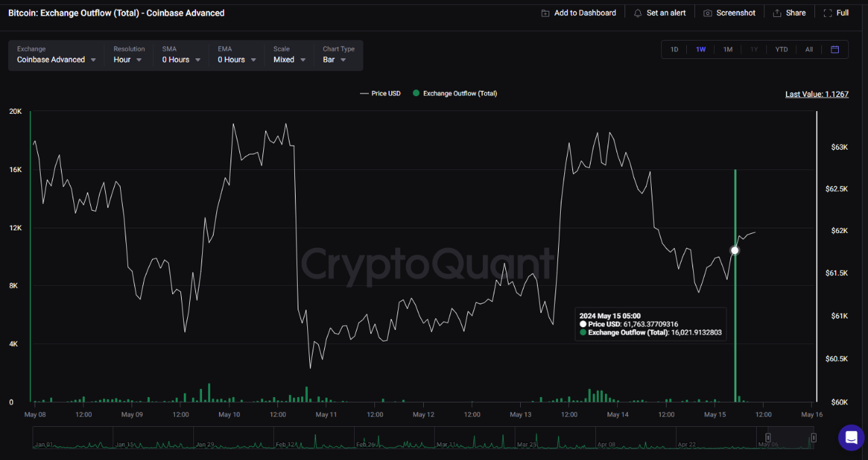868x460 pixels.
Task: Open the support chat bubble icon
Action: 851,438
